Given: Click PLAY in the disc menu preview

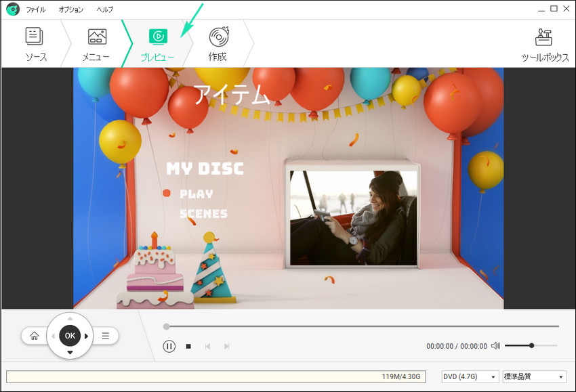Looking at the screenshot, I should (197, 194).
